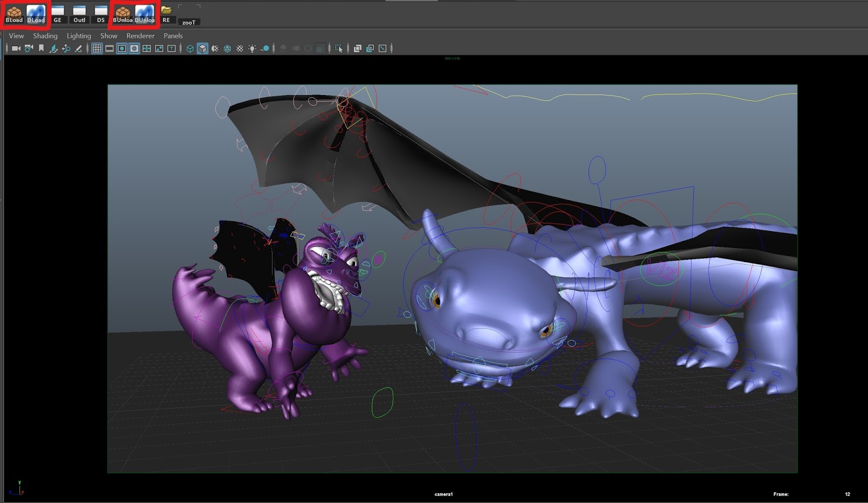Viewport: 868px width, 503px height.
Task: Open the Show panel menu
Action: [x=108, y=36]
